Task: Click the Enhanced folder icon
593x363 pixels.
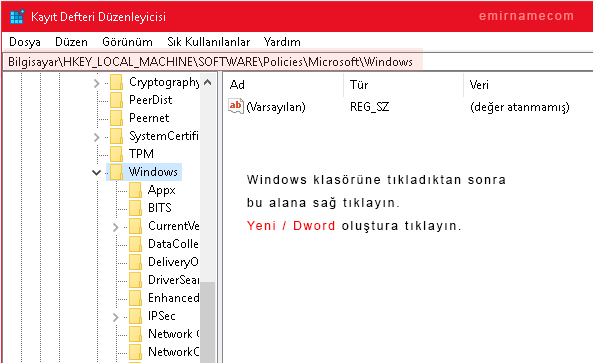Action: (x=135, y=298)
